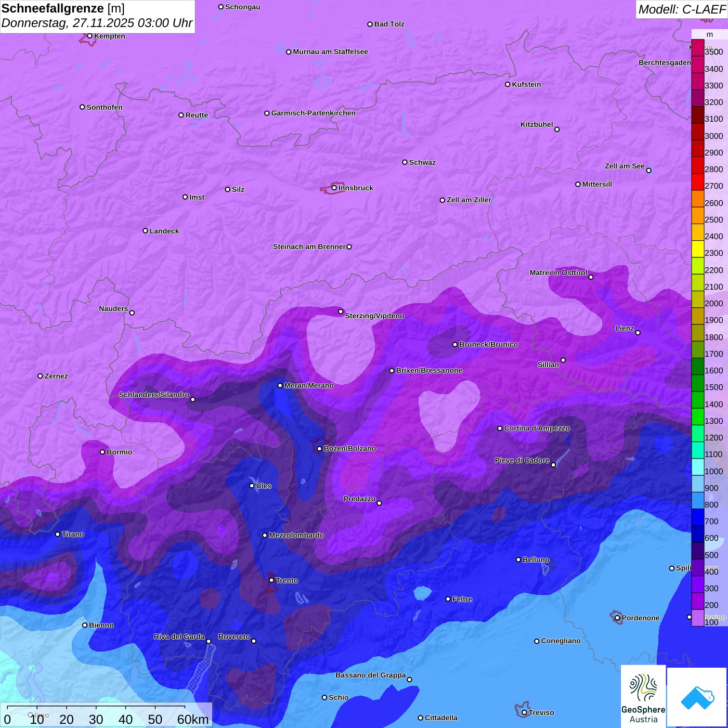
Task: Click the Schlanders/Silandro label
Action: coord(154,395)
